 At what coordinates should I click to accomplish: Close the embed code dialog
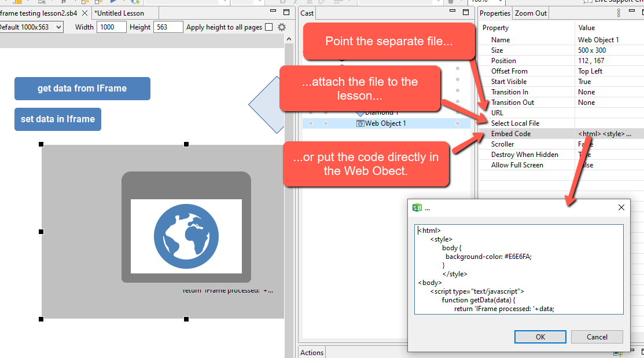click(x=621, y=207)
